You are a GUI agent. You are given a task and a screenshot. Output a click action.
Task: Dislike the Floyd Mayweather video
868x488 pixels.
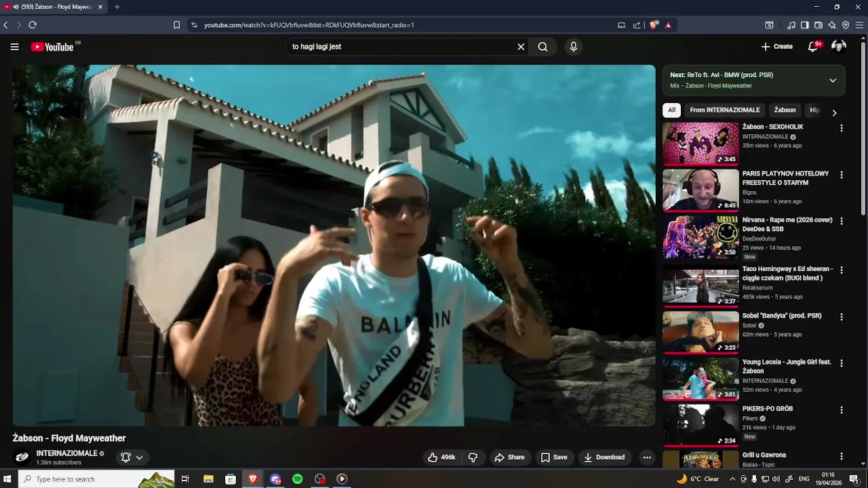click(473, 457)
